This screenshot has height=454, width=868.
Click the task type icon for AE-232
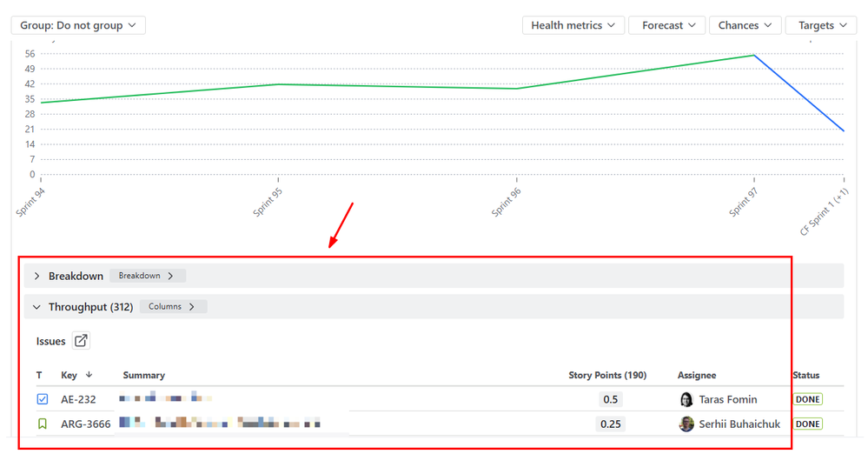42,399
